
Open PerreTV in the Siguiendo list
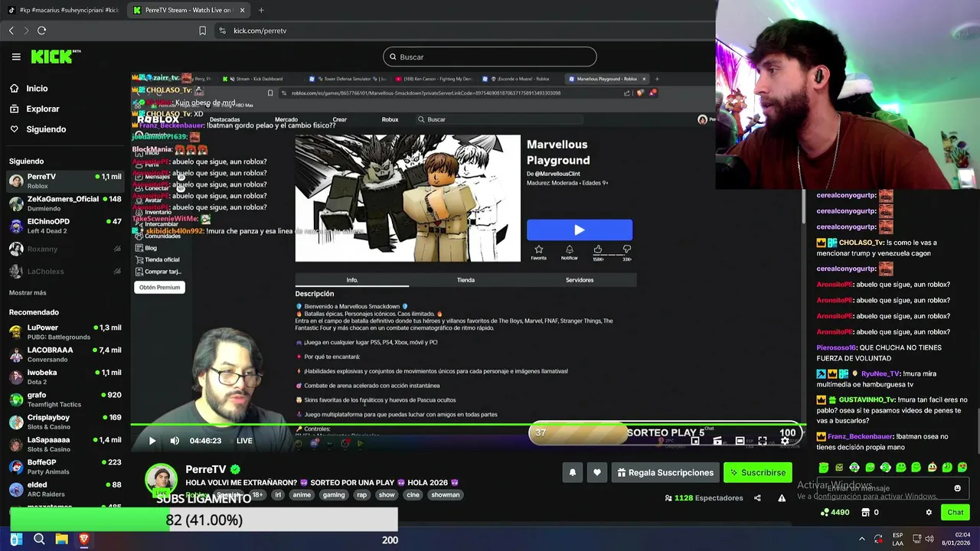click(65, 181)
